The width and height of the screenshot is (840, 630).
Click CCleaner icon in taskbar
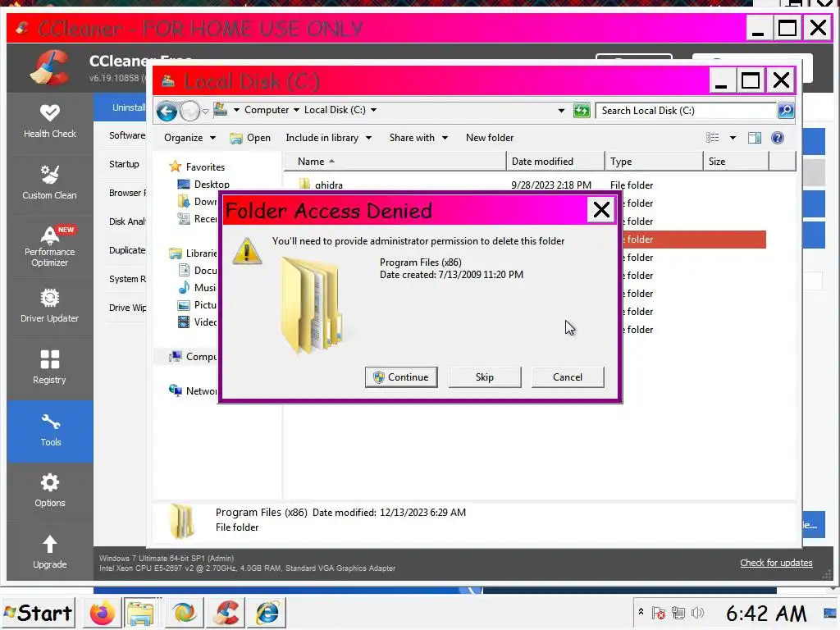(226, 613)
